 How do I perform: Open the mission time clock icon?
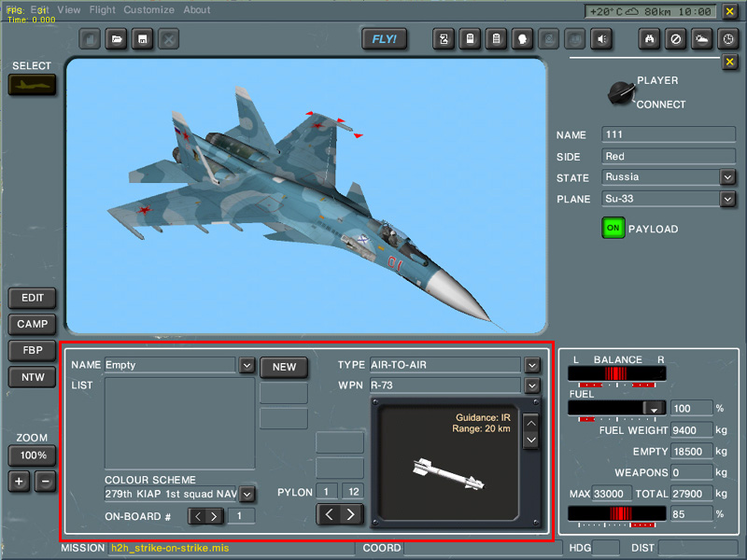[x=728, y=39]
